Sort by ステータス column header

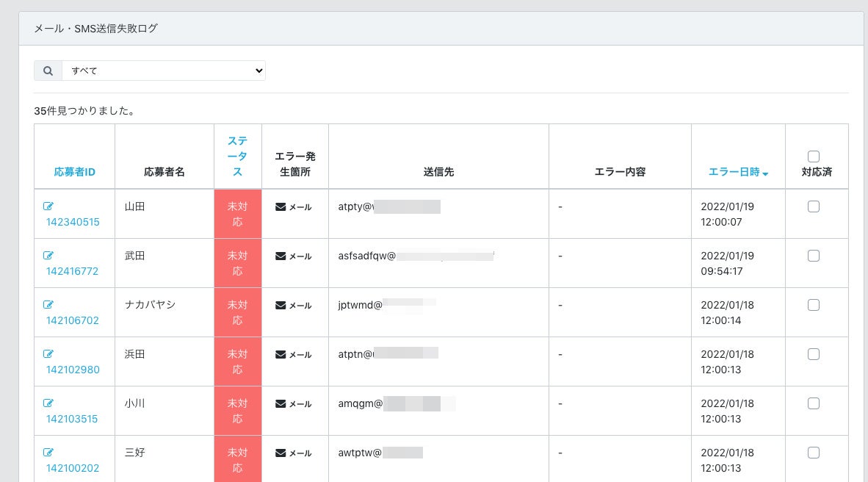click(237, 156)
